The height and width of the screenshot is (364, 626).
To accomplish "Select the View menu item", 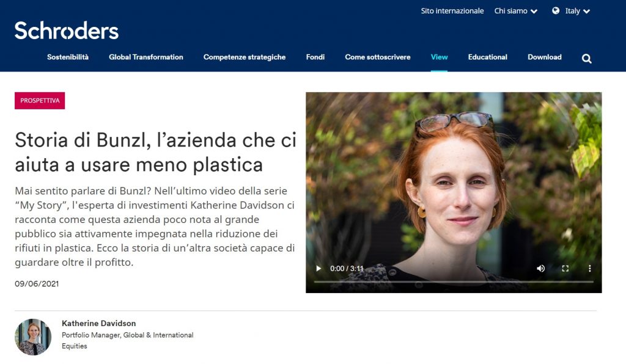I will (x=439, y=57).
